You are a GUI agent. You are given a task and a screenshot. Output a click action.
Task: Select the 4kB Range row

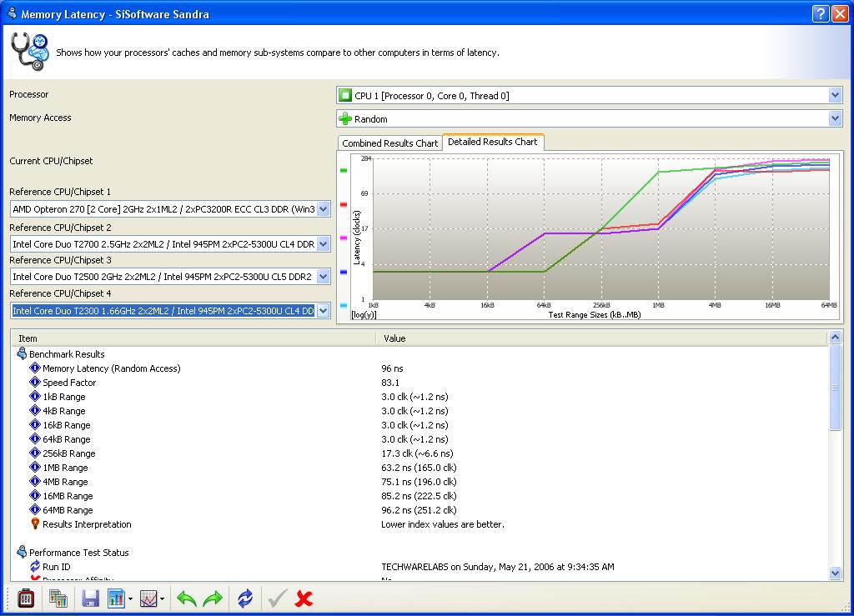[419, 411]
